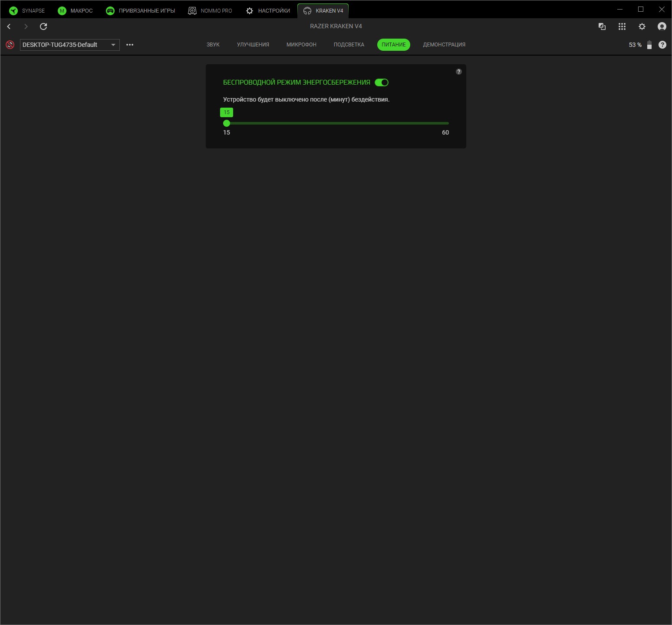Click the slider maximum label 60
Viewport: 672px width, 625px height.
(445, 132)
